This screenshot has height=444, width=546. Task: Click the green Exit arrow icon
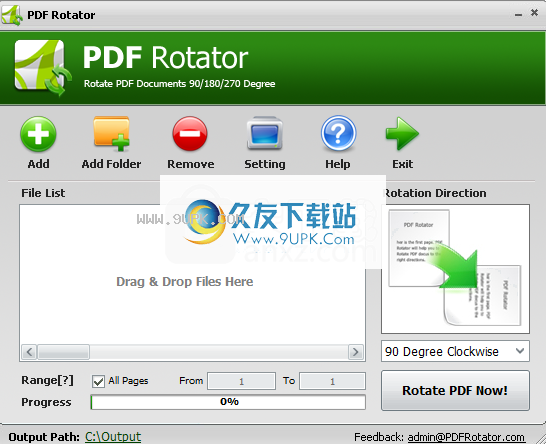click(x=402, y=134)
